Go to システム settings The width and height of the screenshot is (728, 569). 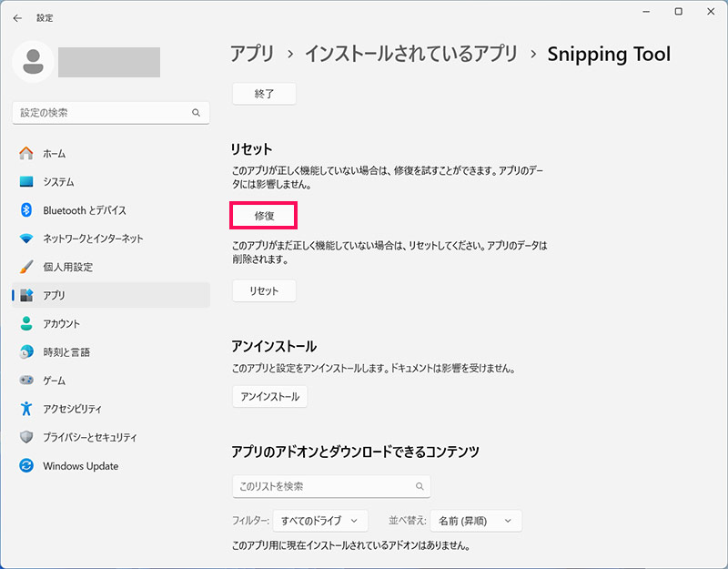111,181
